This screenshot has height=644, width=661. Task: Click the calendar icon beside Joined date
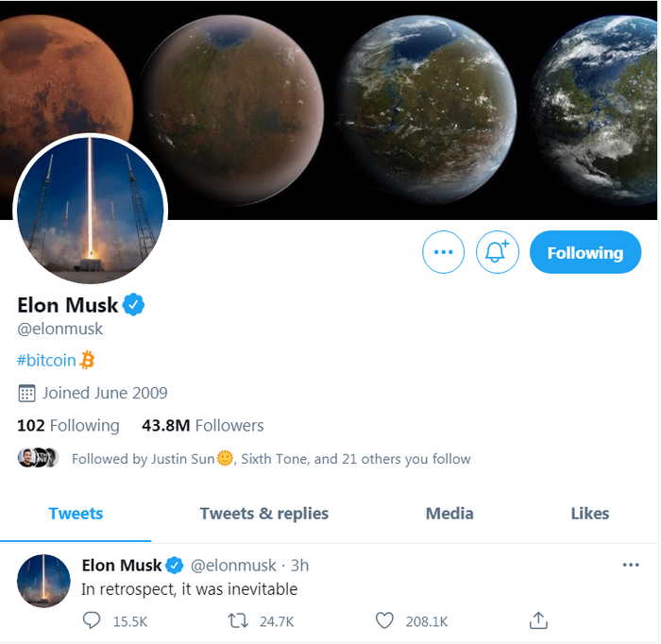[26, 393]
